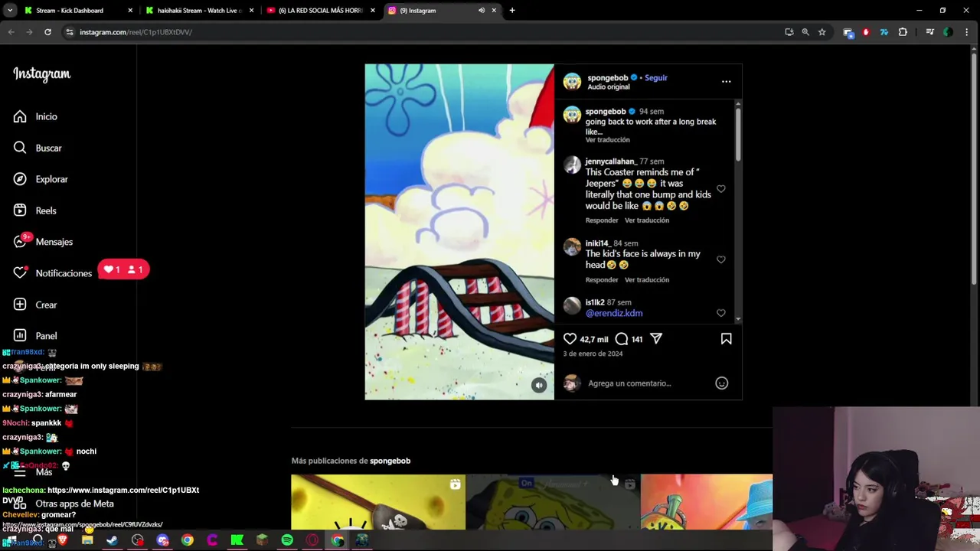Image resolution: width=980 pixels, height=551 pixels.
Task: Open the @erendiz.kdm mention
Action: [x=614, y=313]
